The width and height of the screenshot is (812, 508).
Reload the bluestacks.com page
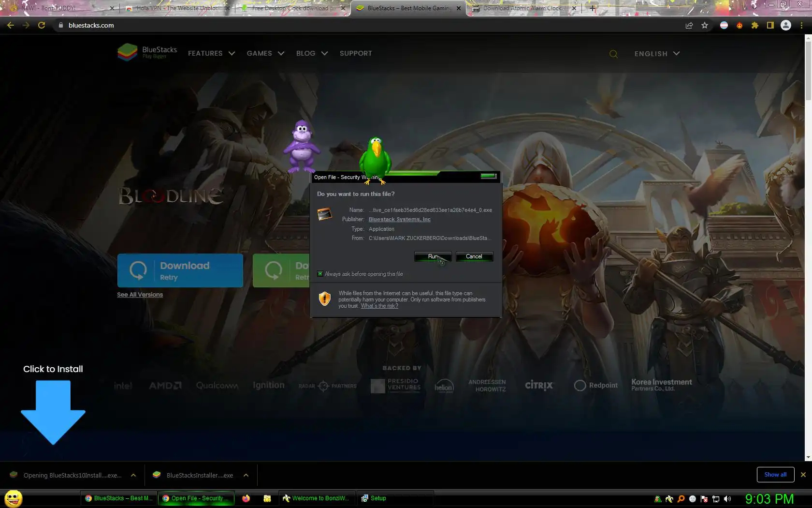point(42,25)
